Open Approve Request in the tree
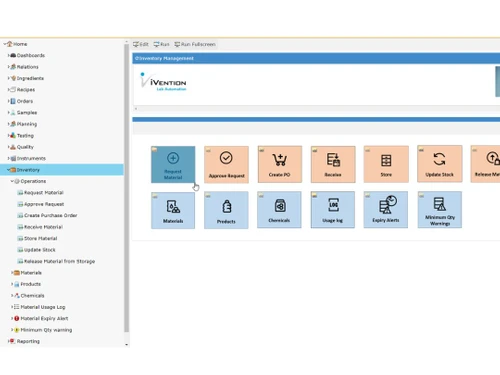 point(44,204)
